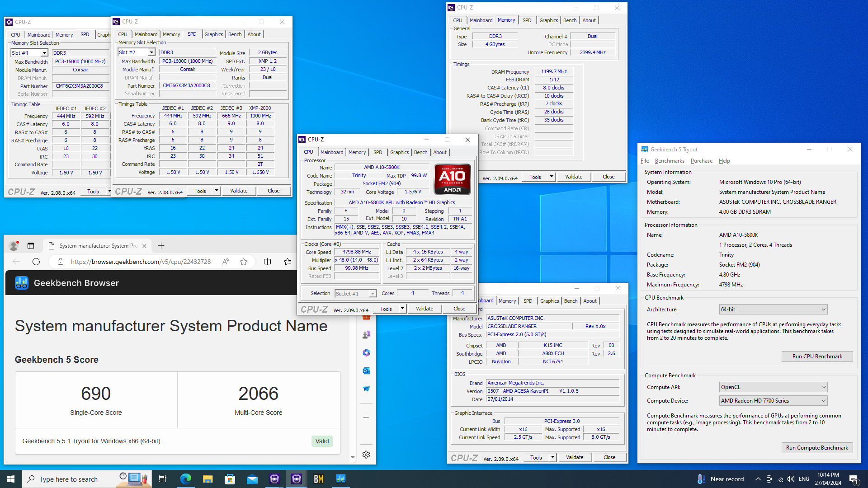This screenshot has width=868, height=488.
Task: Switch to BM app in taskbar
Action: click(x=319, y=479)
